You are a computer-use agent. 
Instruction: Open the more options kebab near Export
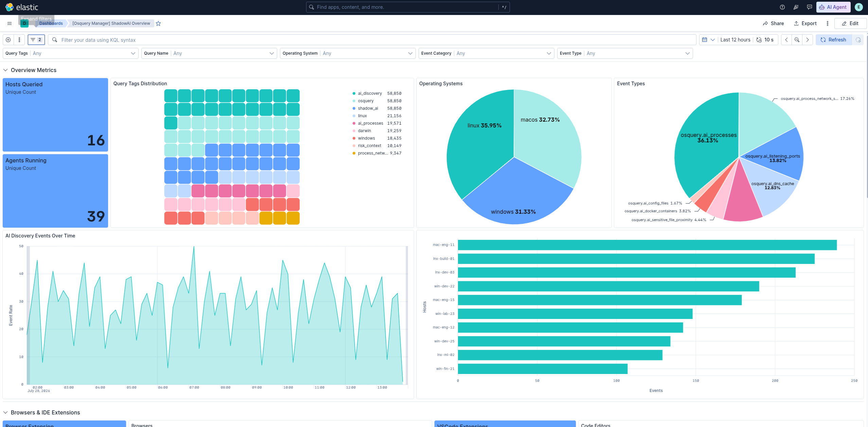tap(828, 23)
